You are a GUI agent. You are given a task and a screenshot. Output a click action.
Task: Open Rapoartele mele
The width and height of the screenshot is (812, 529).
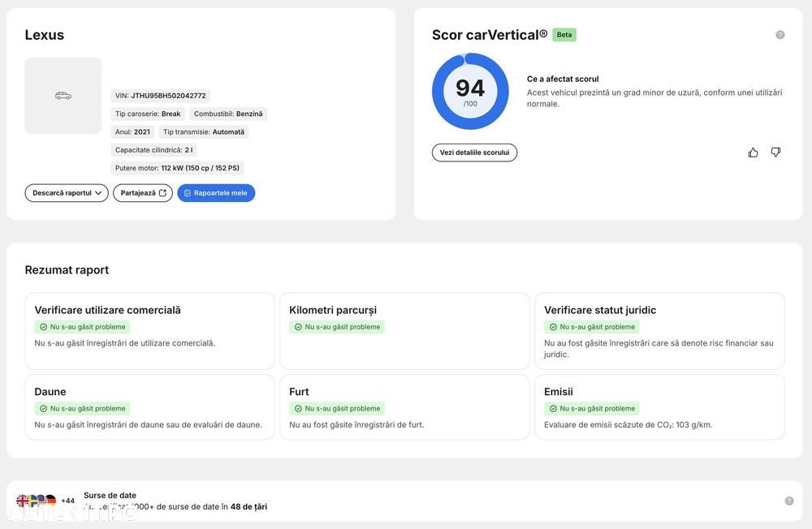point(216,193)
